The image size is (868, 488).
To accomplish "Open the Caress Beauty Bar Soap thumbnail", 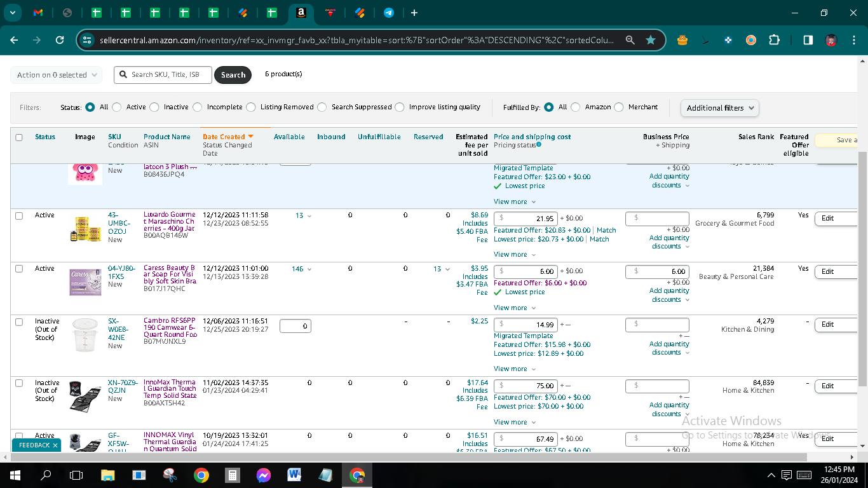I will point(85,282).
